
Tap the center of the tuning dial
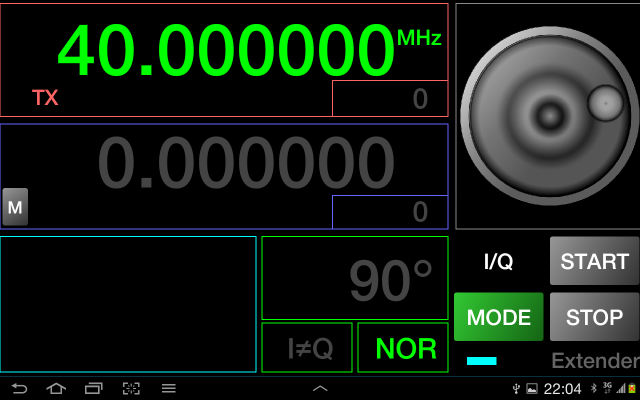[x=549, y=116]
